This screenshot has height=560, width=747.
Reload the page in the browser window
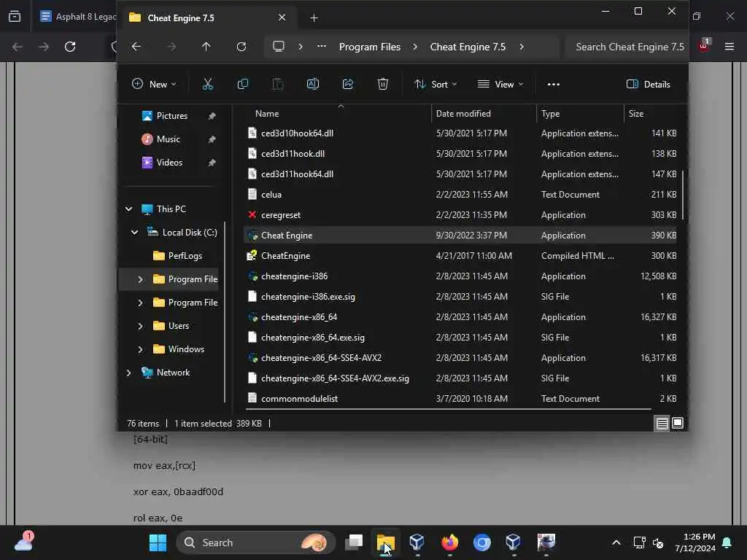coord(70,47)
